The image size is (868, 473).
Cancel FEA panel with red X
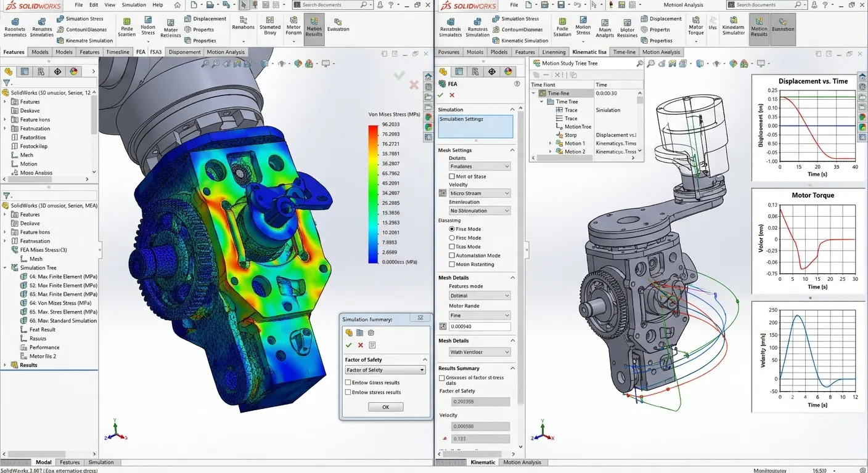tap(452, 95)
